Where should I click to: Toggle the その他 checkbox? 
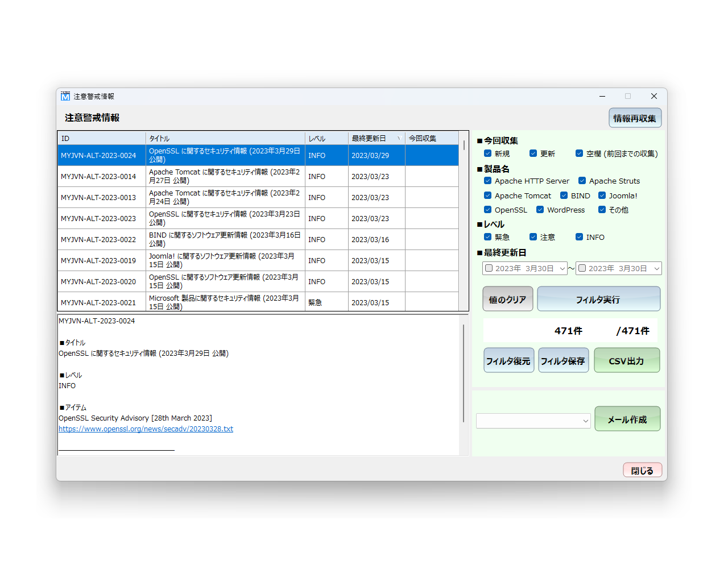[x=602, y=210]
